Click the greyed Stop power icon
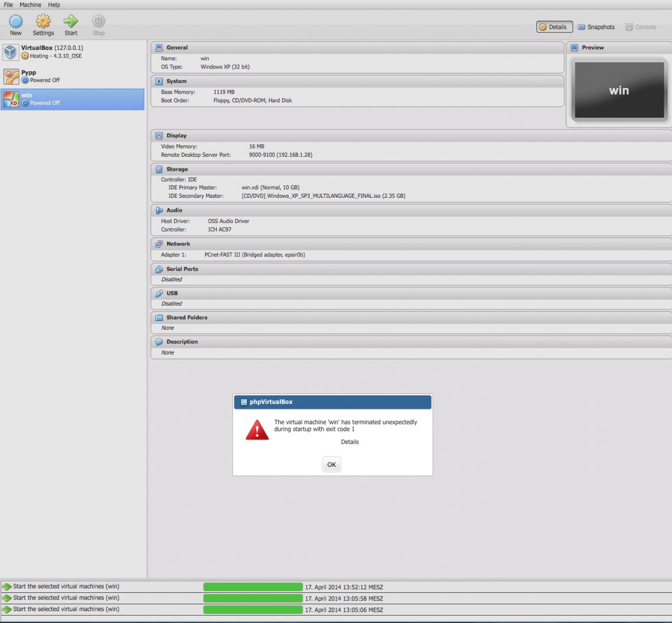This screenshot has width=672, height=623. [x=99, y=21]
